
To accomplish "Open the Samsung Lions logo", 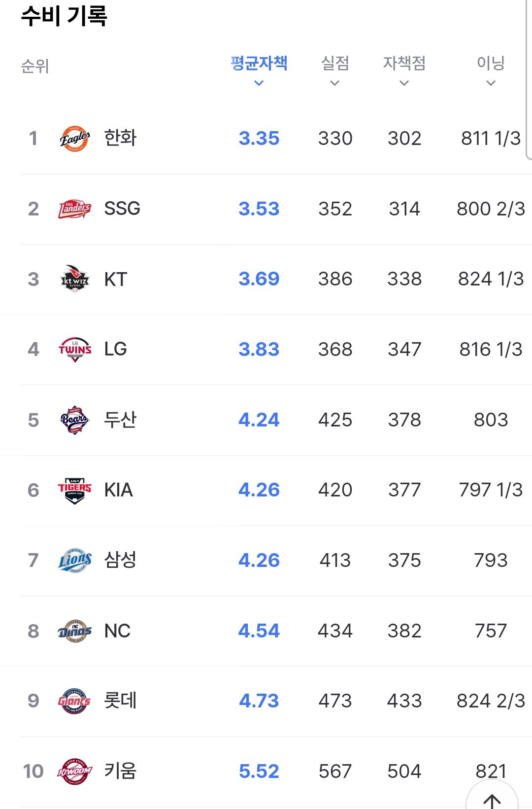I will [x=75, y=561].
